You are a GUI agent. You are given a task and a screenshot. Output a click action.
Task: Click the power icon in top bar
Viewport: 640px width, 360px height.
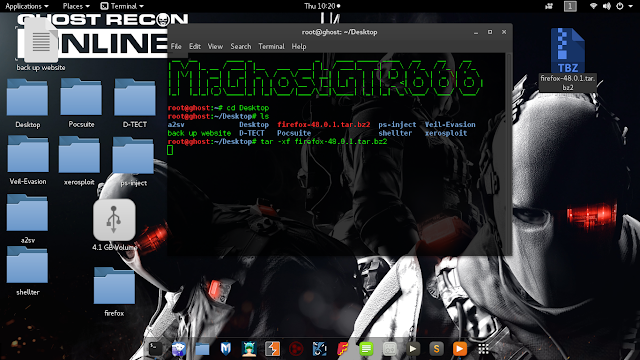coord(620,6)
